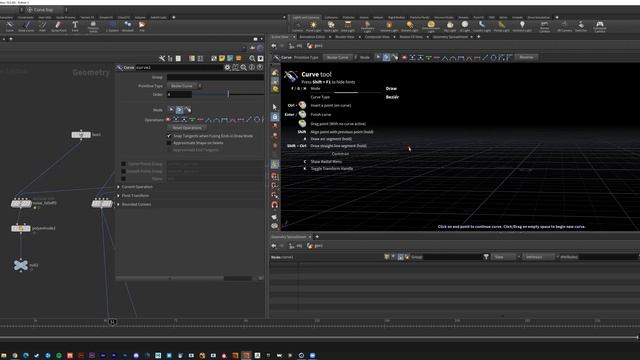Enable the Corner Points Group checkbox

tap(123, 164)
